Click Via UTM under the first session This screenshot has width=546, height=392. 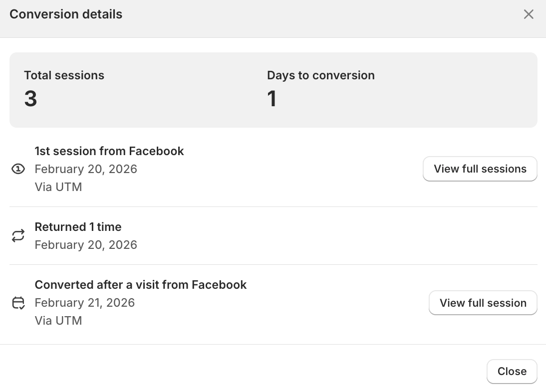(58, 187)
